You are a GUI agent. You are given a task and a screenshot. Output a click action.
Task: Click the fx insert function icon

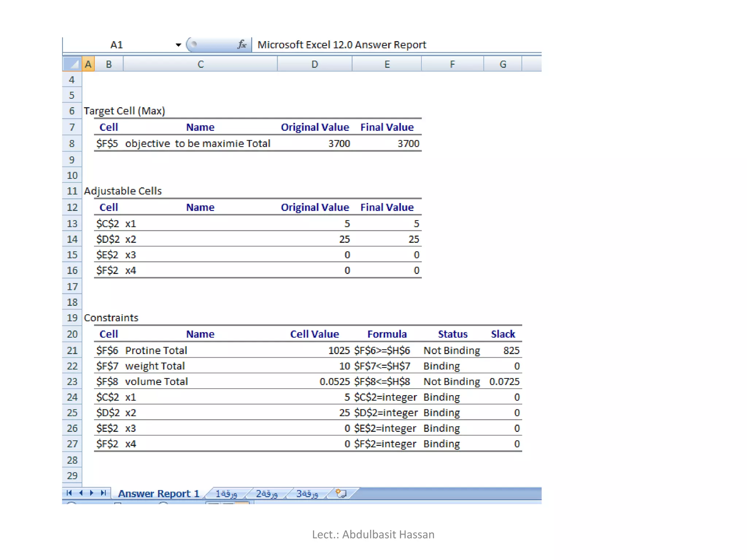242,44
